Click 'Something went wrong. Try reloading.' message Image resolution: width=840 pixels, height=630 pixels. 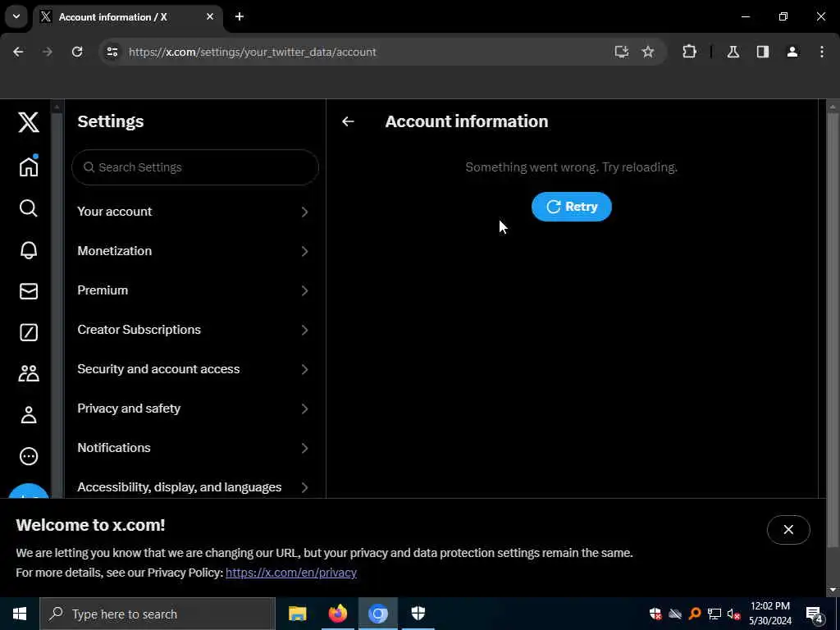coord(571,167)
